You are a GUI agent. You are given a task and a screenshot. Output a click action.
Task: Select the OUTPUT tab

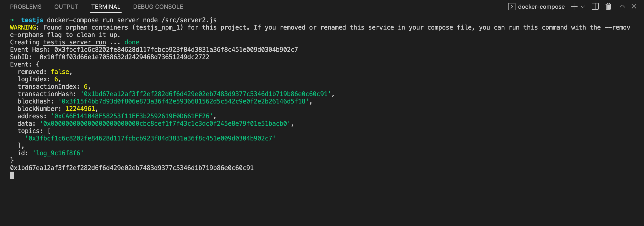tap(66, 7)
